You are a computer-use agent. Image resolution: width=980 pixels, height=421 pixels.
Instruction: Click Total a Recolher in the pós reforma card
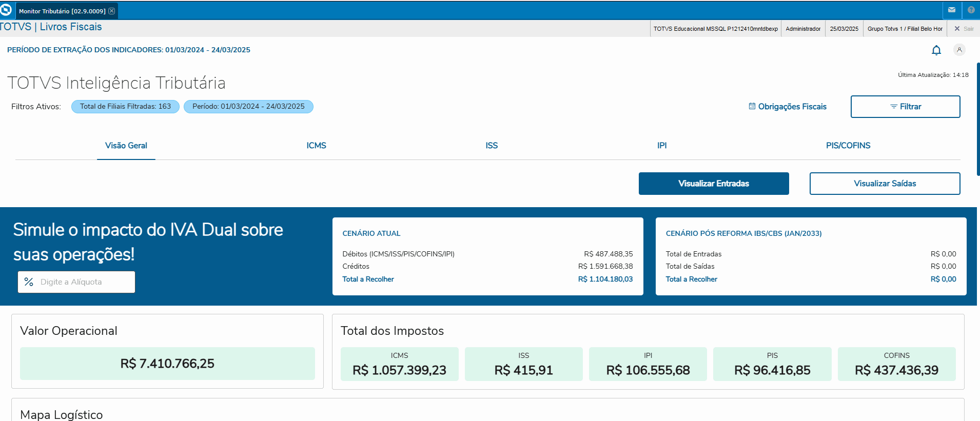click(692, 279)
